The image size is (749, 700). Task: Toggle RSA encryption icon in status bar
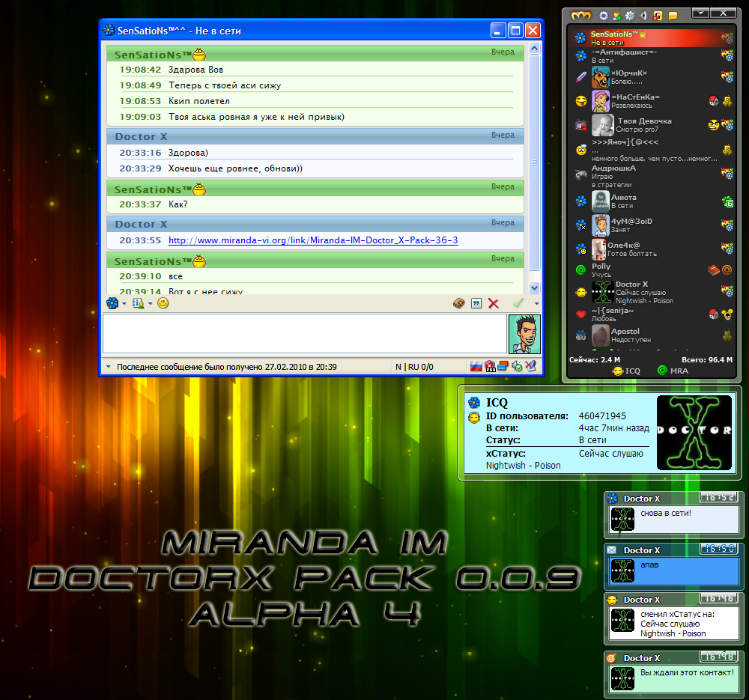click(x=489, y=367)
